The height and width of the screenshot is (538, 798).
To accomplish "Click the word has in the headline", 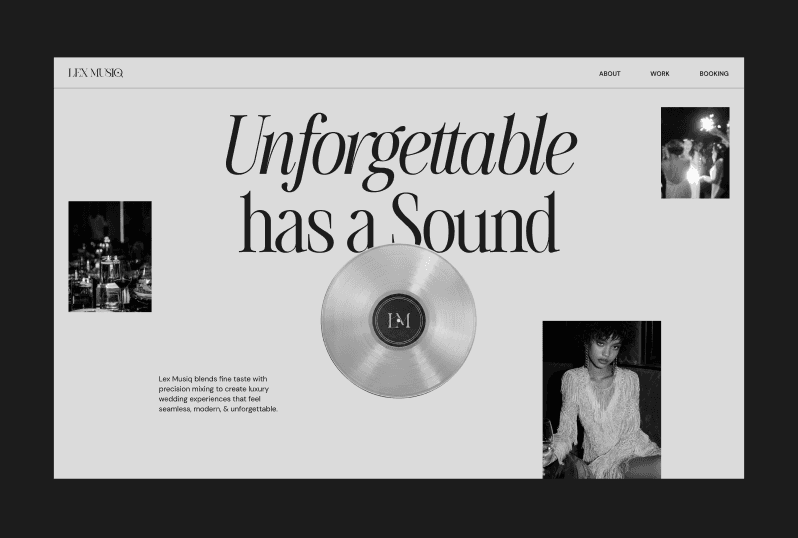I will tap(286, 224).
